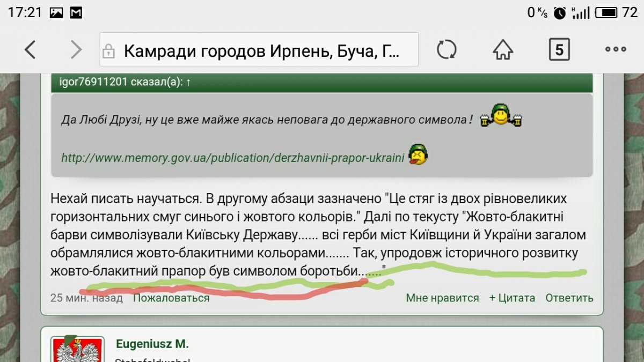Tap Eugeniusz M.'s Polish eagle avatar

coord(77,349)
